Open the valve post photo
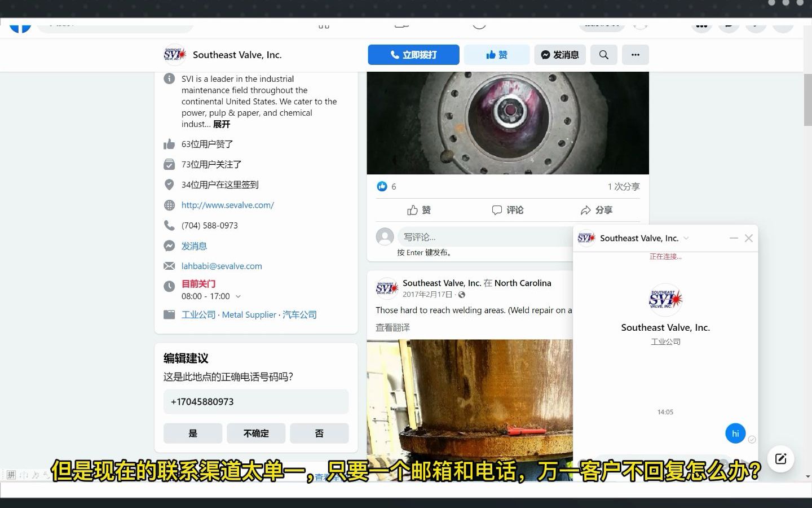Screen dimensions: 812x508 (507, 123)
